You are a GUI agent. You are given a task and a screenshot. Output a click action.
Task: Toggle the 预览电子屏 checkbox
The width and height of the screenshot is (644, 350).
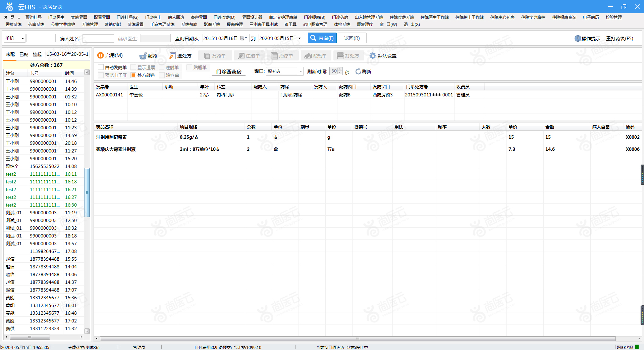(101, 75)
